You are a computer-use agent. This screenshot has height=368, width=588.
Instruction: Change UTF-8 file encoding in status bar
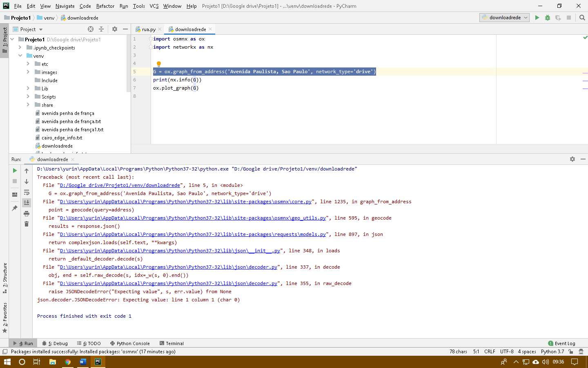pyautogui.click(x=507, y=352)
